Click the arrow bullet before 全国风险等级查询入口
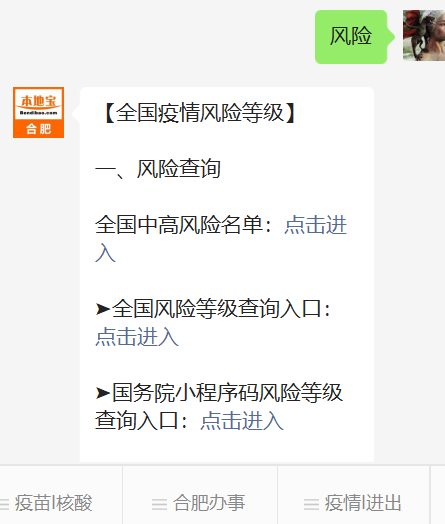 (x=103, y=309)
